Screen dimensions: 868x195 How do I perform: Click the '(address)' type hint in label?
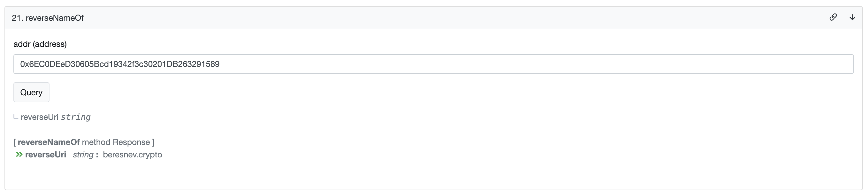click(x=49, y=44)
